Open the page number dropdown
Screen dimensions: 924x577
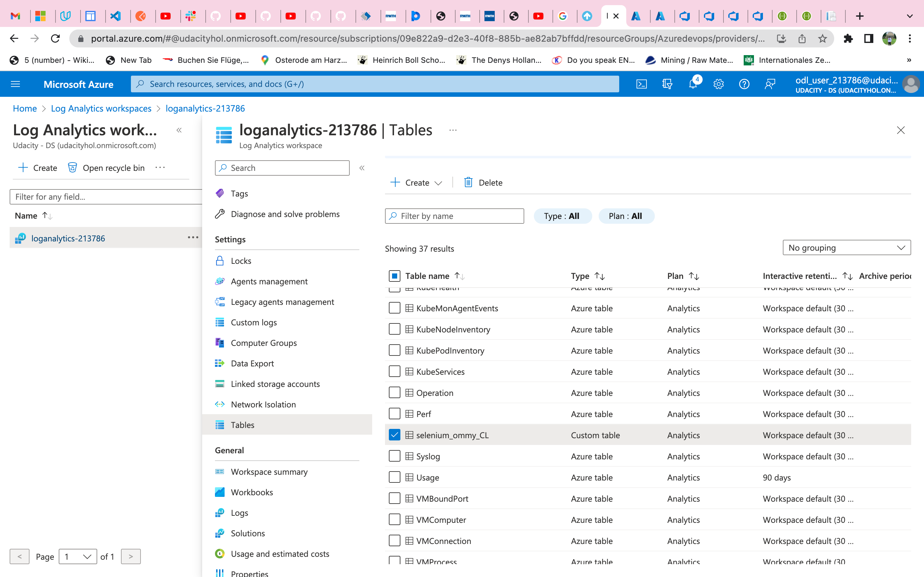click(78, 556)
